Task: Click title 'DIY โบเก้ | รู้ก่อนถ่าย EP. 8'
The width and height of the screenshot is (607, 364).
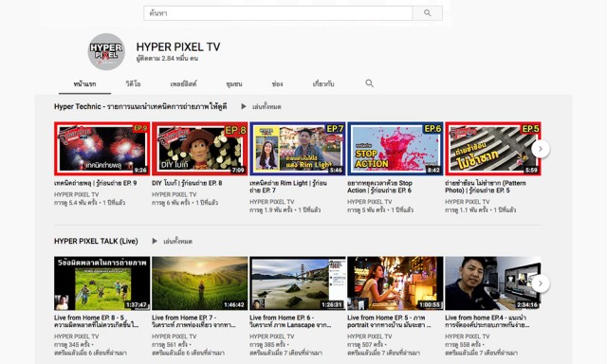Action: coord(187,183)
